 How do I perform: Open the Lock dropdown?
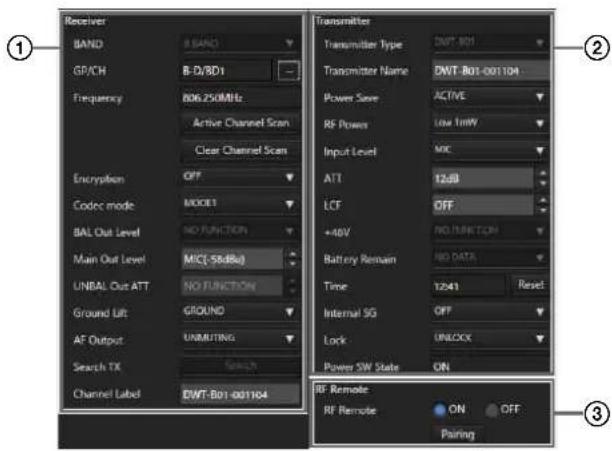(x=490, y=338)
